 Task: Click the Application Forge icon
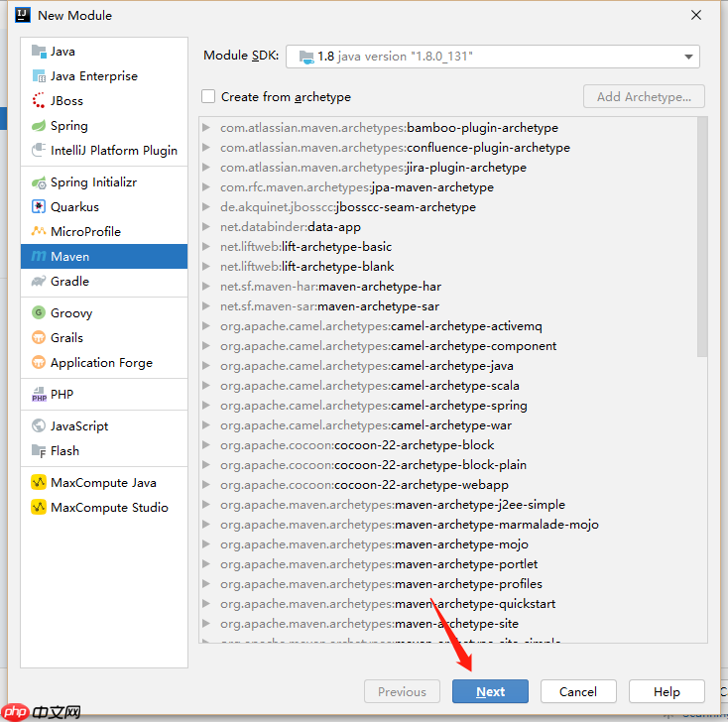tap(39, 362)
